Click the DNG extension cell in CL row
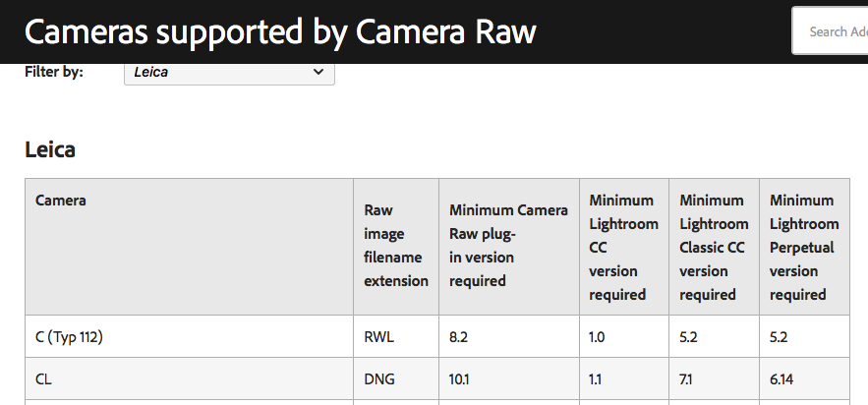 [x=379, y=379]
